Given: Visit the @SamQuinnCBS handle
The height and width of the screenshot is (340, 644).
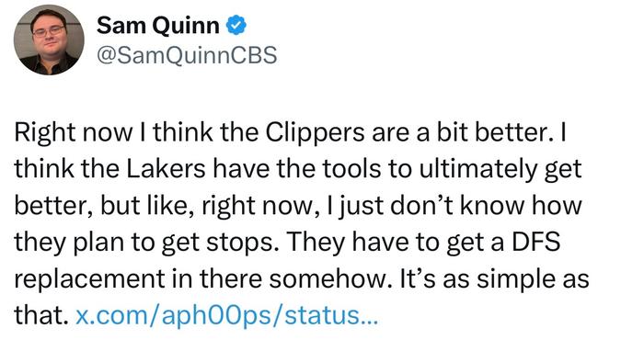Looking at the screenshot, I should pyautogui.click(x=187, y=55).
